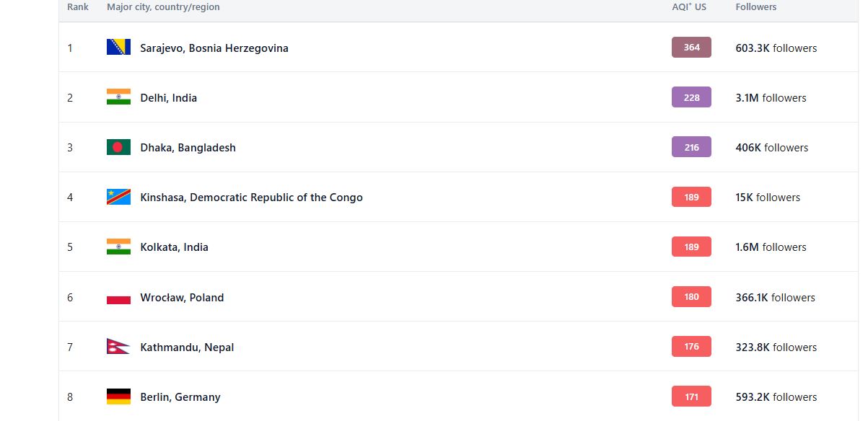Click the Nepal flag icon
Viewport: 868px width, 421px height.
click(x=118, y=347)
